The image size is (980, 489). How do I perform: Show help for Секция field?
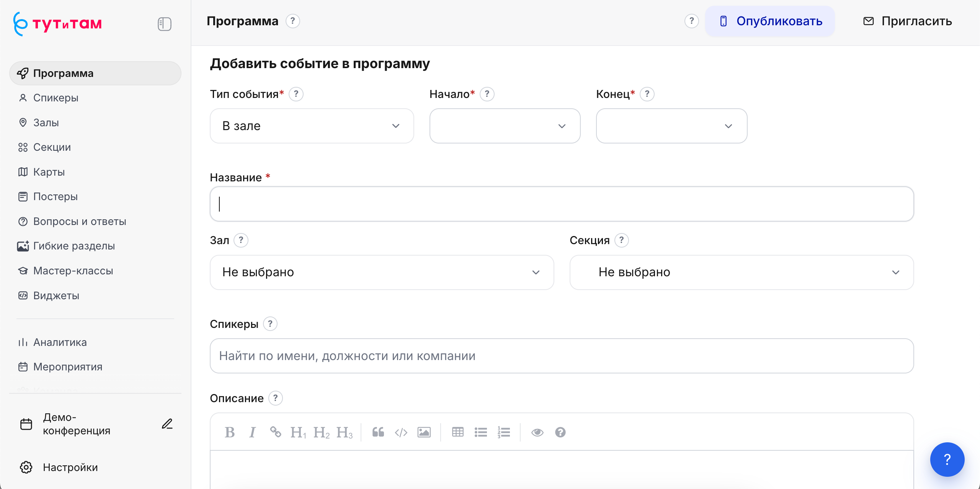click(622, 240)
